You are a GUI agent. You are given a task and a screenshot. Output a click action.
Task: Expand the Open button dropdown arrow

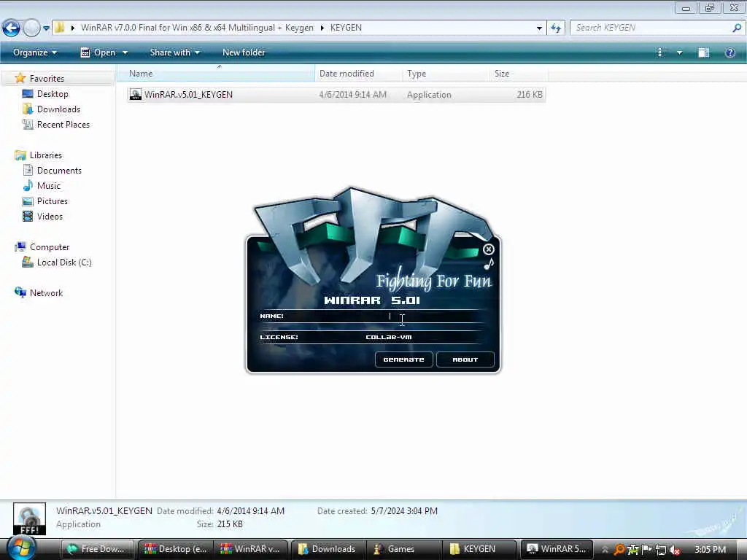tap(125, 52)
